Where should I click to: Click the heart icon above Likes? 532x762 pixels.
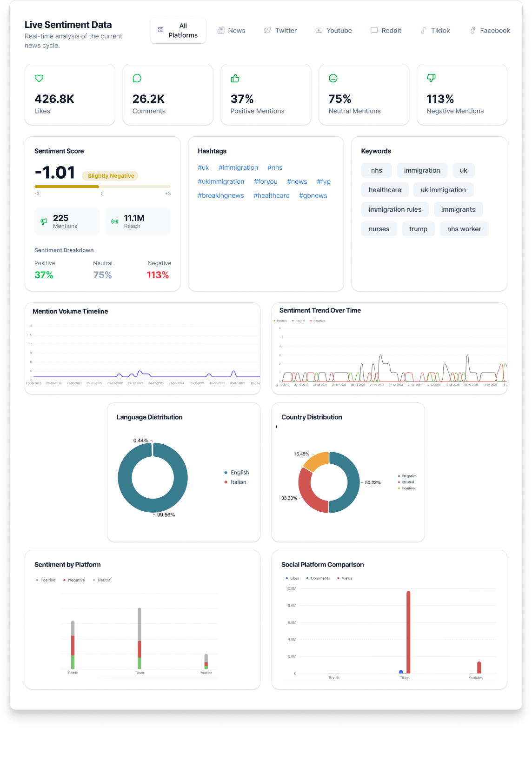pos(39,78)
